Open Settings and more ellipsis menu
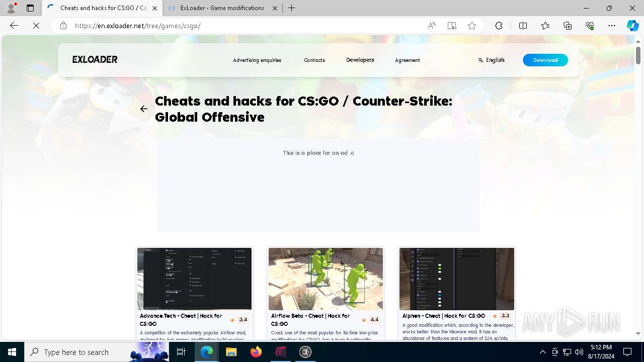The width and height of the screenshot is (644, 362). (x=612, y=26)
